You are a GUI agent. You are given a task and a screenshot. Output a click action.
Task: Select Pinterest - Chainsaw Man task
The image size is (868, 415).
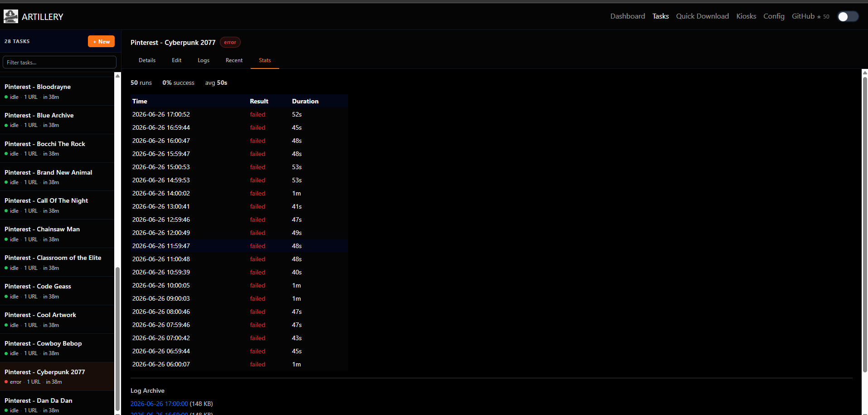pos(57,234)
